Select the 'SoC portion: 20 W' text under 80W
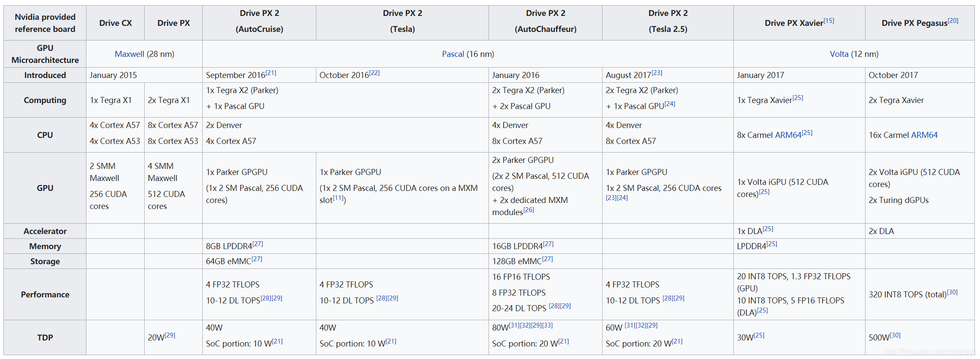The image size is (980, 359). (525, 343)
